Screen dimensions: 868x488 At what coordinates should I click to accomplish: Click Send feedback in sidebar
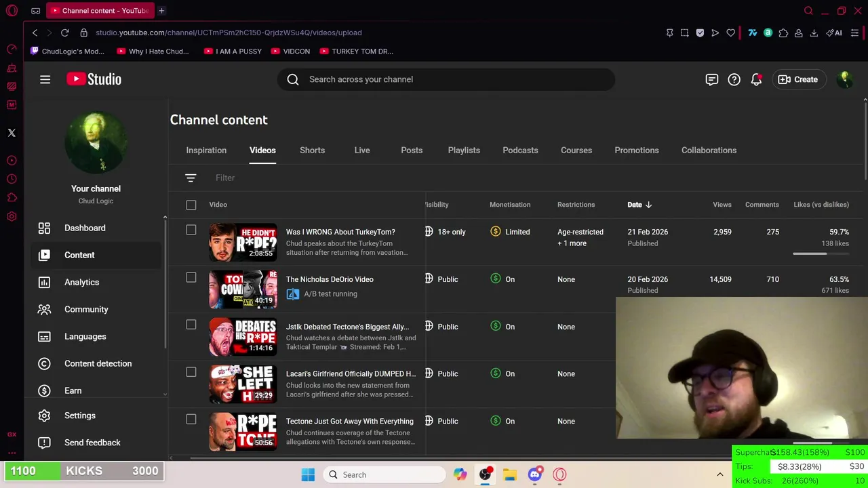95,443
